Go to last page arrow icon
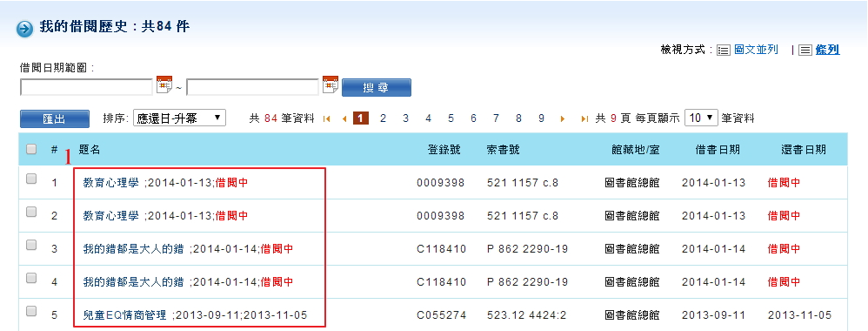Image resolution: width=868 pixels, height=331 pixels. pyautogui.click(x=584, y=118)
